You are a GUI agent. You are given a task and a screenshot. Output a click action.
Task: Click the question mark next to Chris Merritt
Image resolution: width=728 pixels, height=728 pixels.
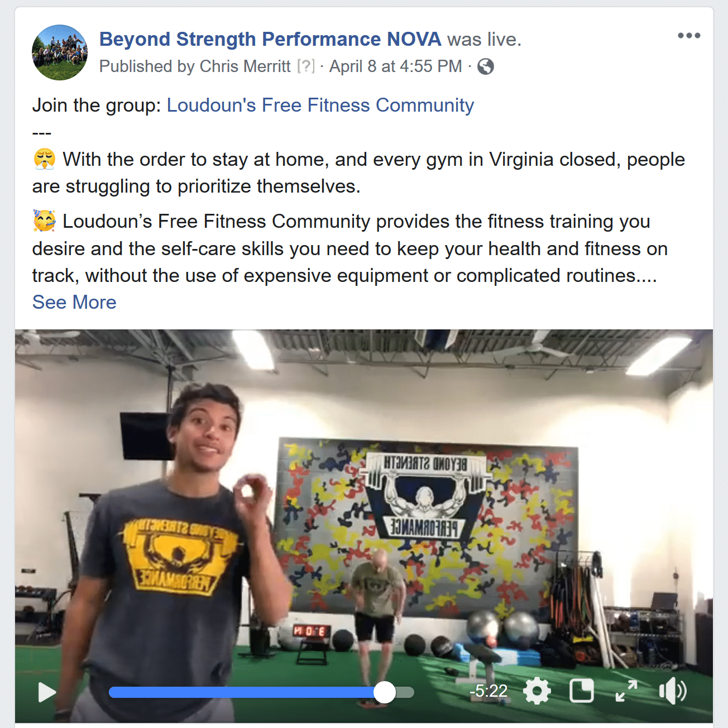click(306, 66)
